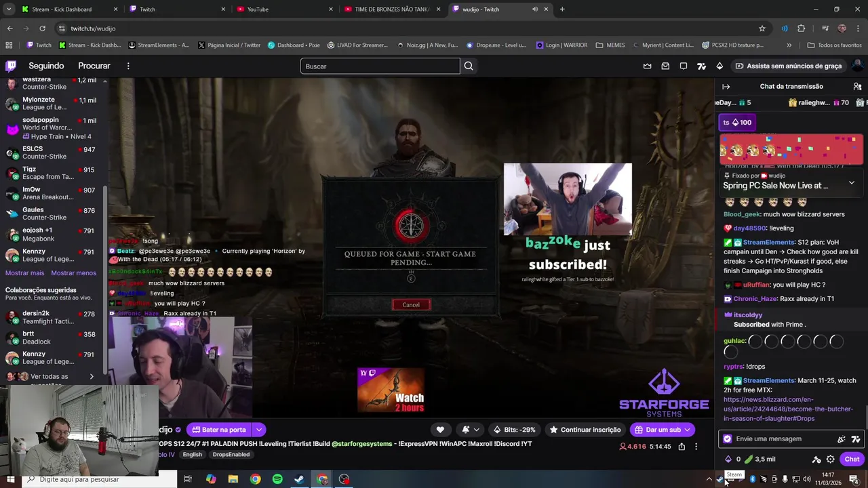The width and height of the screenshot is (868, 488).
Task: Click the Watch 2 hours drops thumbnail
Action: (391, 390)
